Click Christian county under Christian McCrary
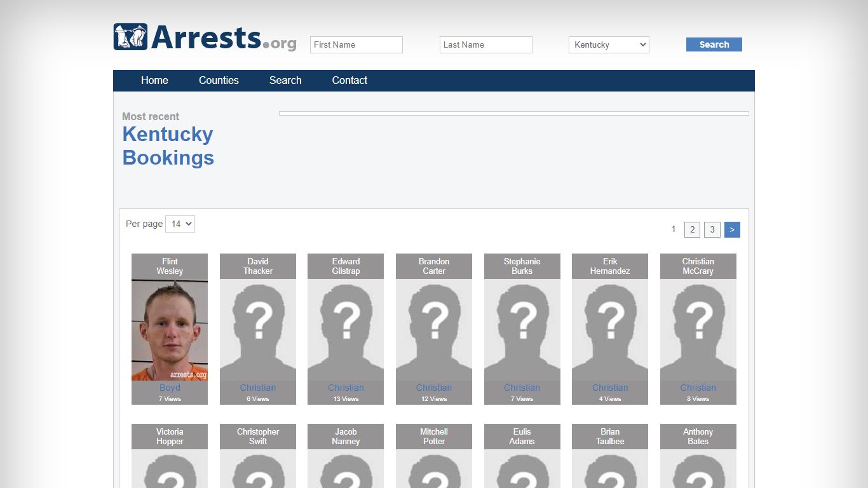868x488 pixels. pos(698,388)
